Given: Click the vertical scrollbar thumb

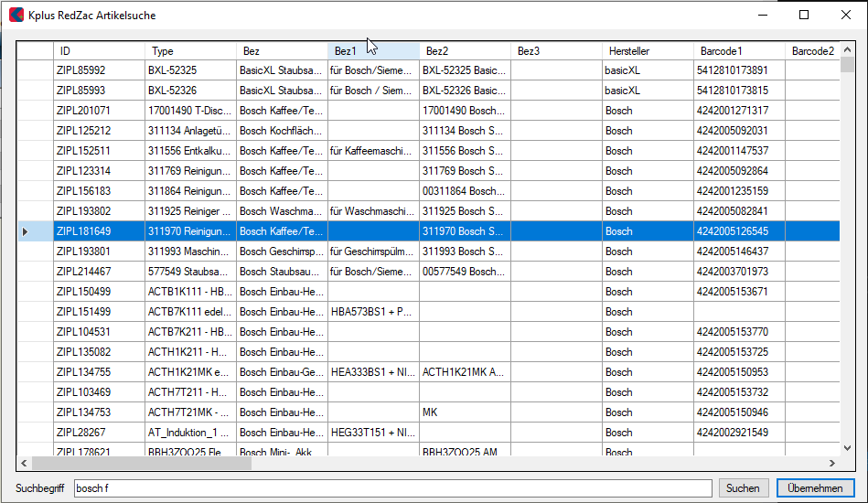Looking at the screenshot, I should point(847,64).
